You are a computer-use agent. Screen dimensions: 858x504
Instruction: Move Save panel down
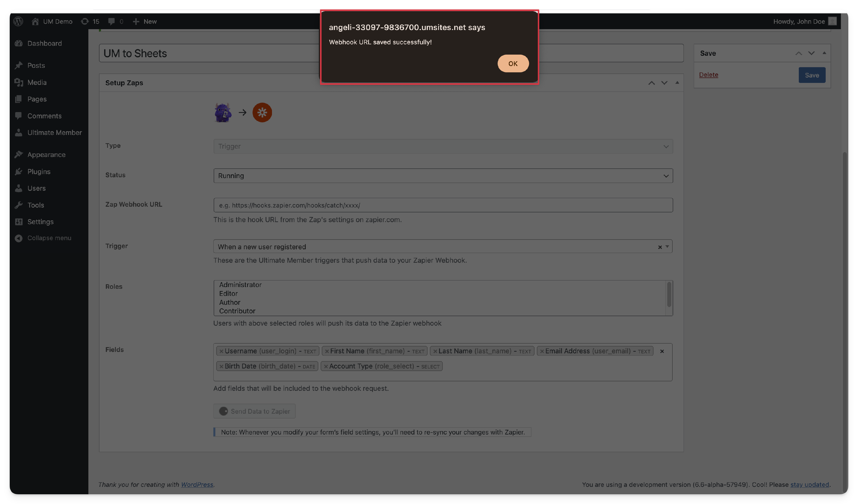tap(811, 53)
